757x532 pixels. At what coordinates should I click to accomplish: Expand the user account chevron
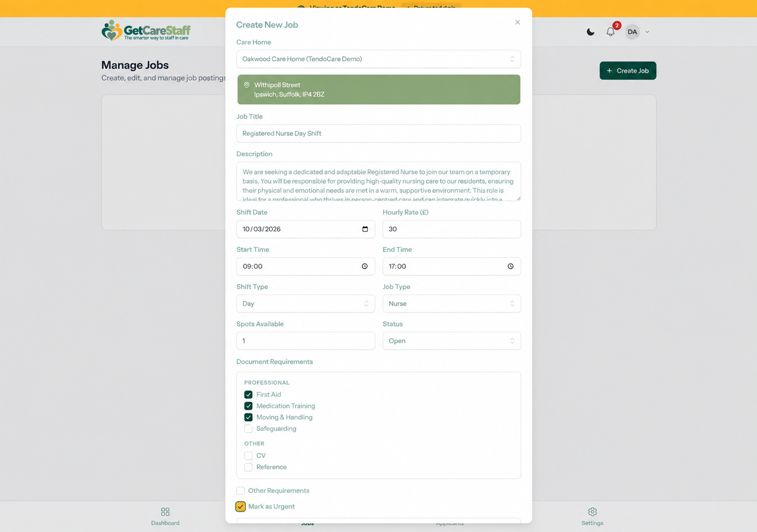point(647,32)
